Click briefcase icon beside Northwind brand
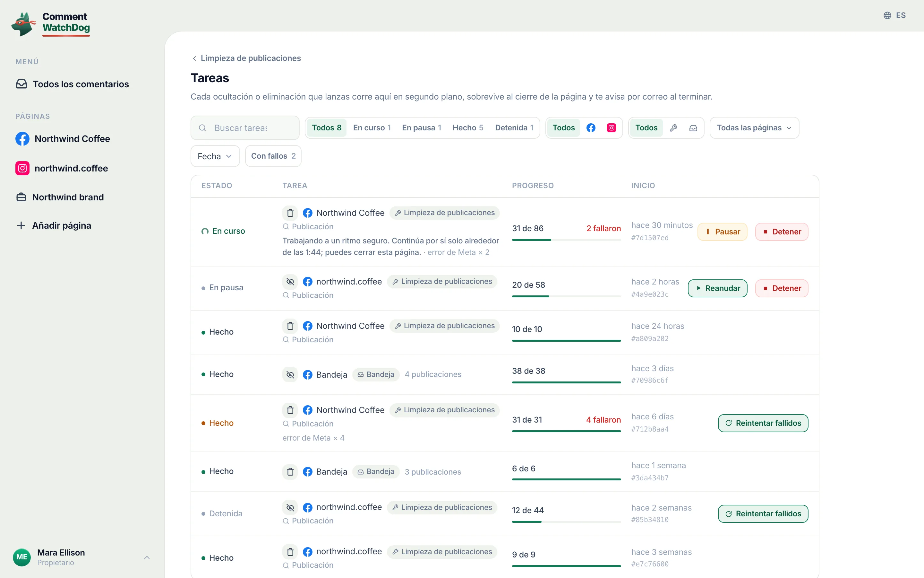 pyautogui.click(x=21, y=197)
